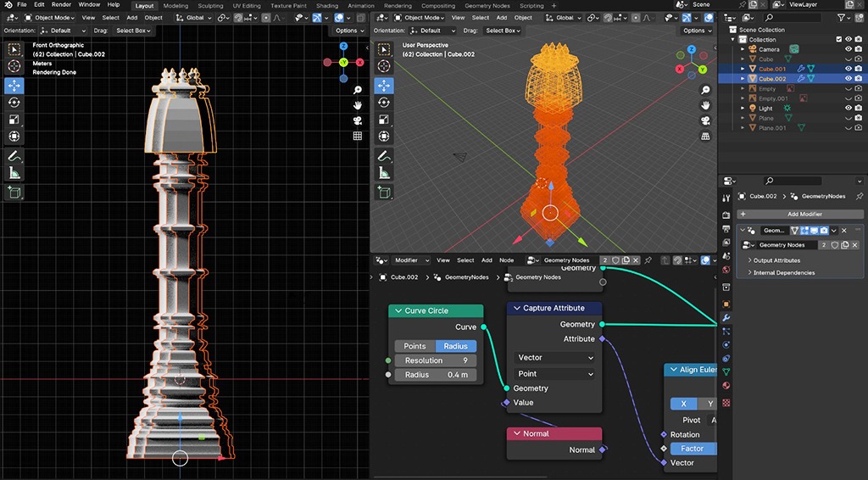Select the Add Cube tool in the left viewport

14,193
